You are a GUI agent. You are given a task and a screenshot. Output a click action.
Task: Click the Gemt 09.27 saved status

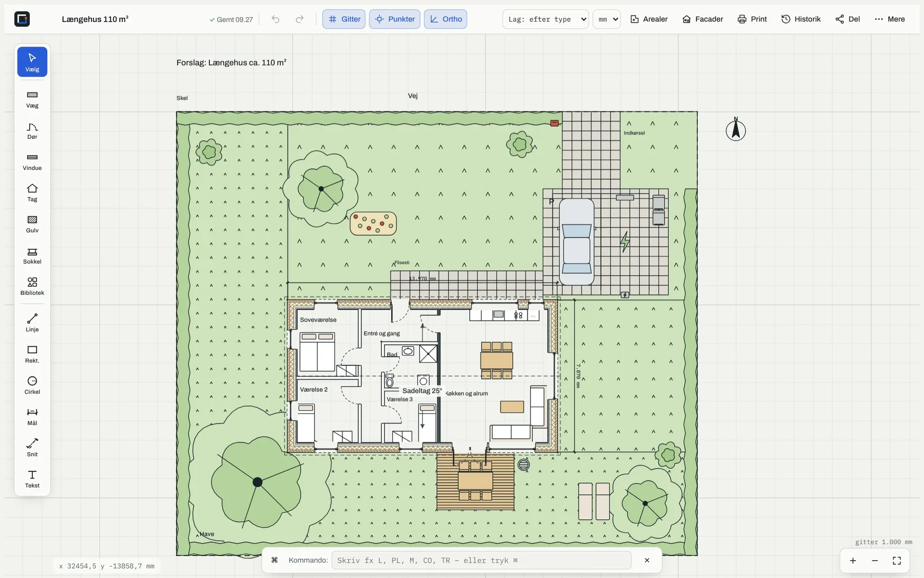coord(231,20)
